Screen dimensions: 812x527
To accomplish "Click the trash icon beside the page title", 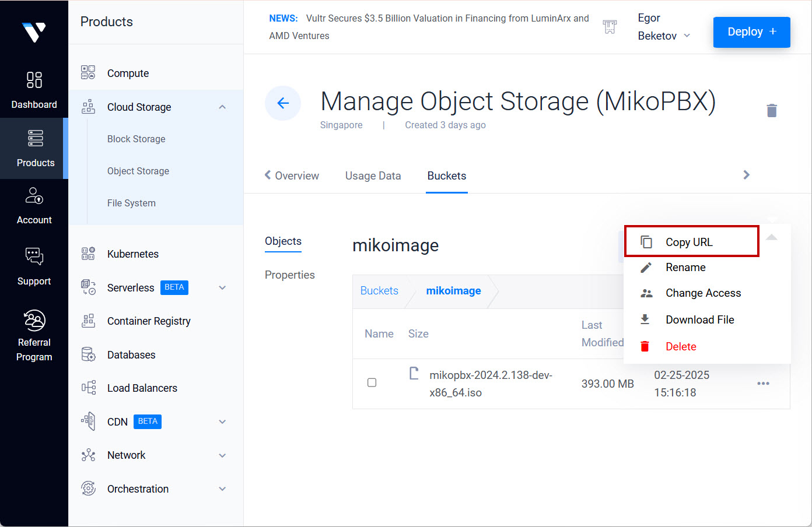I will 771,110.
